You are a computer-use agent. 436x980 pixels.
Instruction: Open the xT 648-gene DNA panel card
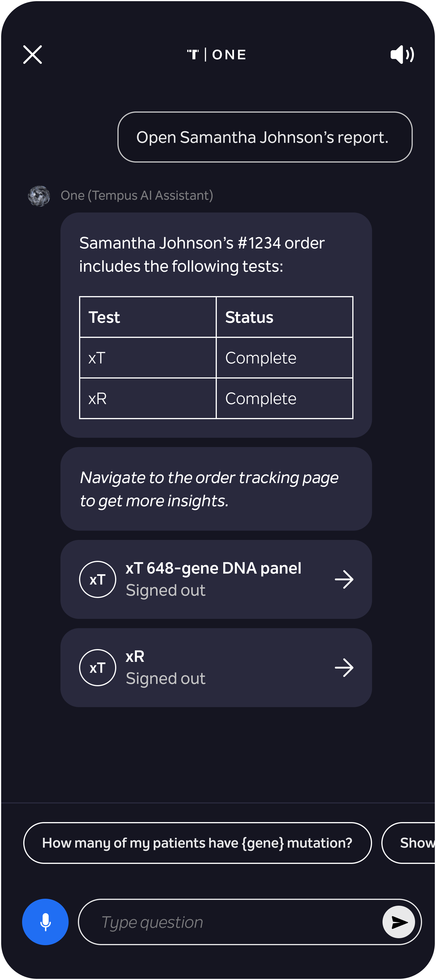point(216,579)
